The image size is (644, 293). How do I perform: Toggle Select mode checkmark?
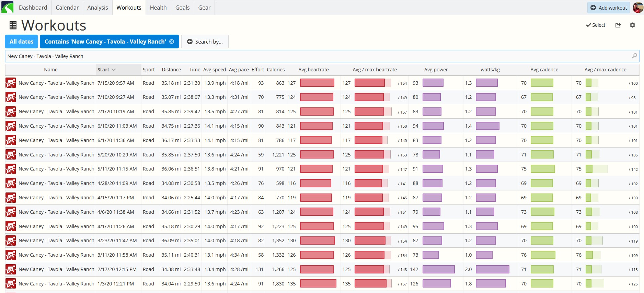pos(595,25)
